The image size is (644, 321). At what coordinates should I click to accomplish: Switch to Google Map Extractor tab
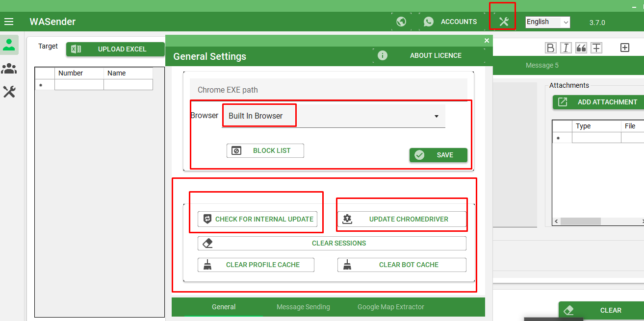pyautogui.click(x=390, y=307)
